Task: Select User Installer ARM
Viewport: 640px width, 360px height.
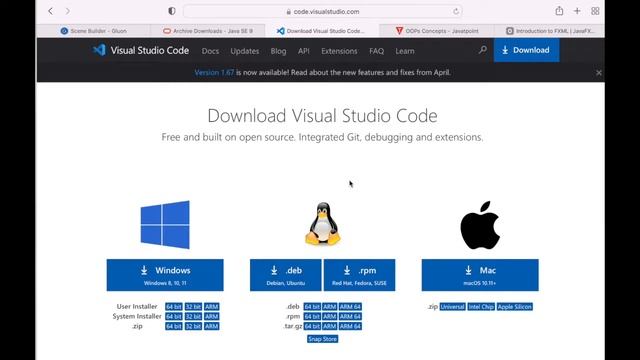Action: pyautogui.click(x=211, y=307)
